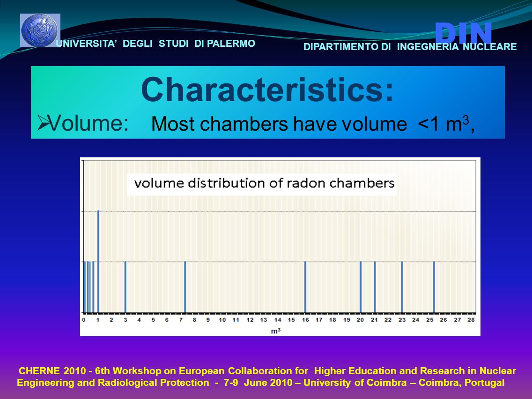
Task: Click the DIN logo text
Action: [464, 33]
